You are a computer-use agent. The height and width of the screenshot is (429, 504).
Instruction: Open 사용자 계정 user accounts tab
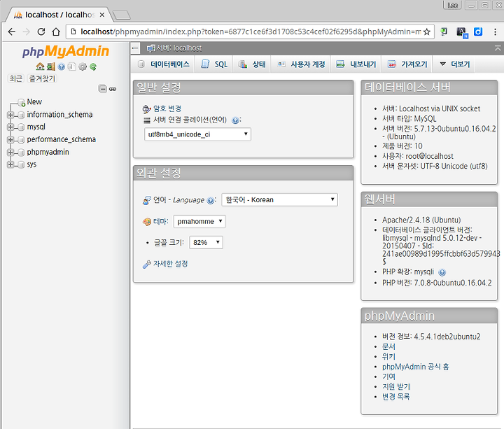[x=301, y=64]
